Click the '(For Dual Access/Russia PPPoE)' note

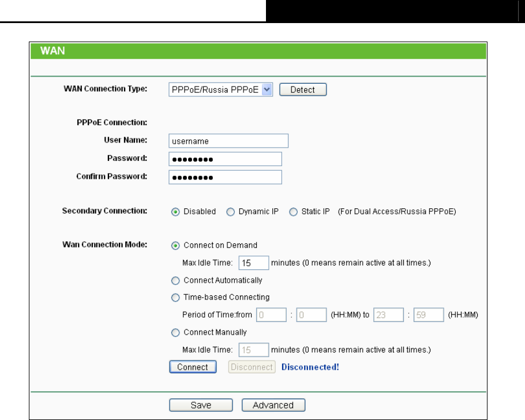point(397,212)
